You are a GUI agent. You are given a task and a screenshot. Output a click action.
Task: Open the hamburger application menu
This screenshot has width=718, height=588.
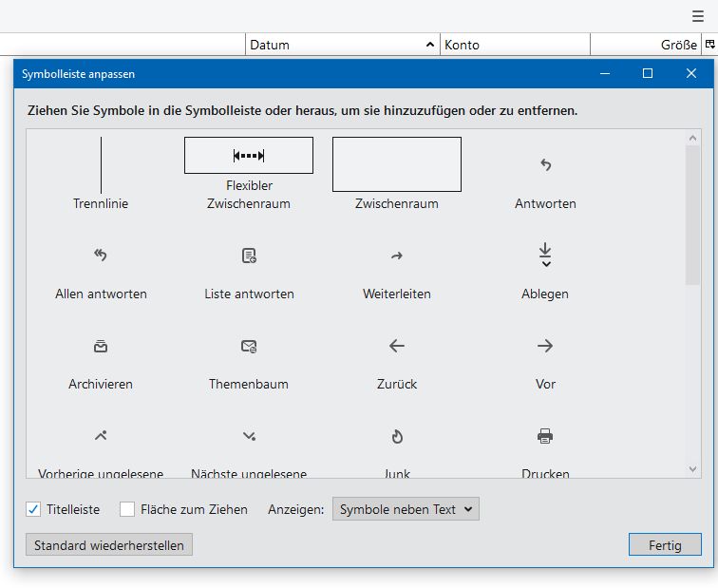pos(698,16)
